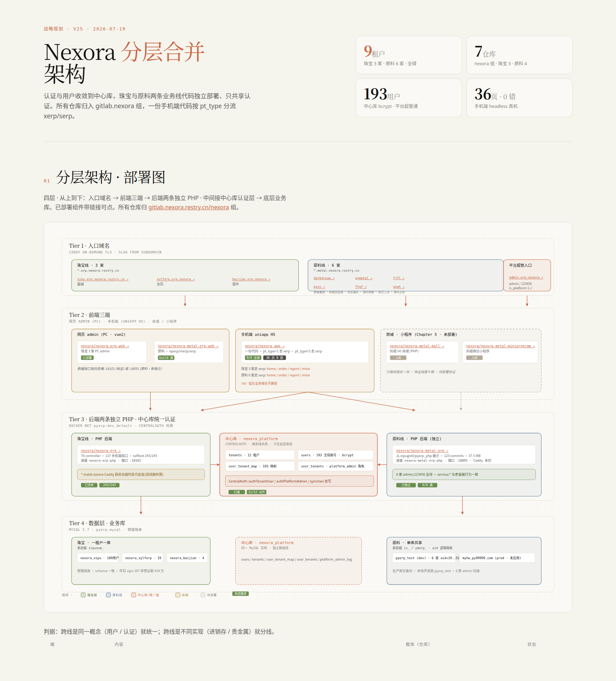
Task: Open the nexora/nexora-erp-web repository link
Action: pyautogui.click(x=105, y=346)
